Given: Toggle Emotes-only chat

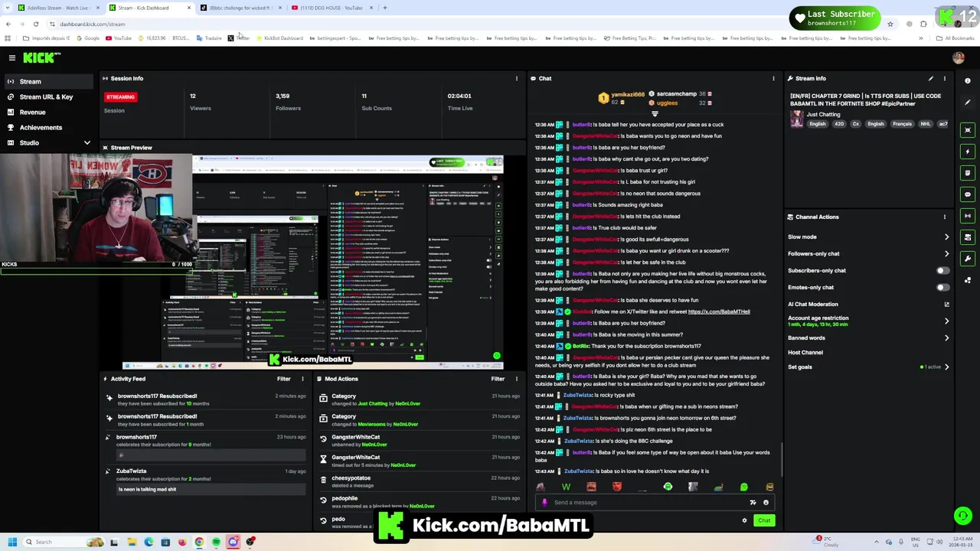Looking at the screenshot, I should (x=942, y=287).
